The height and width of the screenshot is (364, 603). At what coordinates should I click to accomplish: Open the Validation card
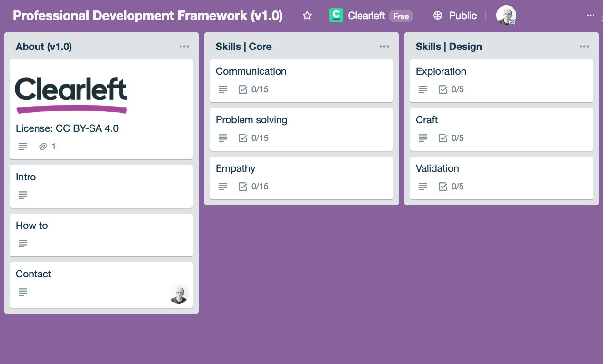coord(502,177)
